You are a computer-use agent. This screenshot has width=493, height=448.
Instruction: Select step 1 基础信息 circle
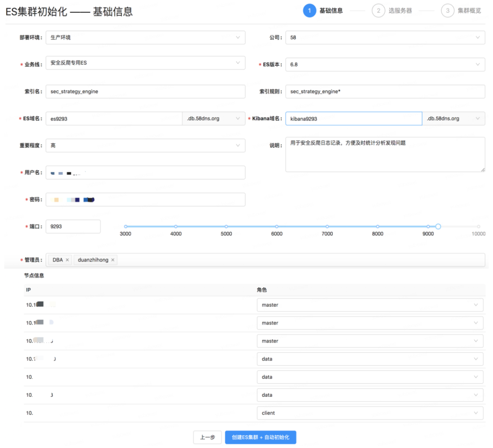(x=309, y=10)
